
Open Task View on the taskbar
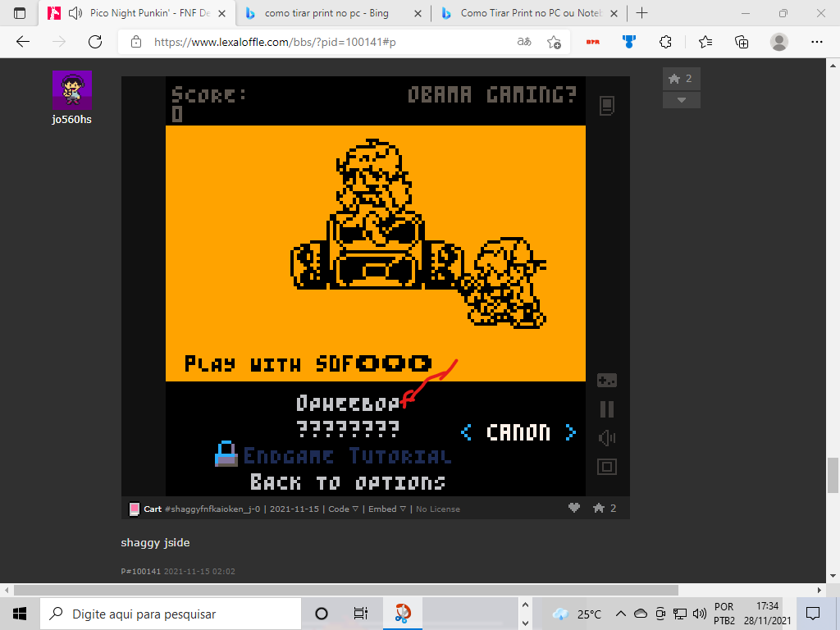pos(361,614)
